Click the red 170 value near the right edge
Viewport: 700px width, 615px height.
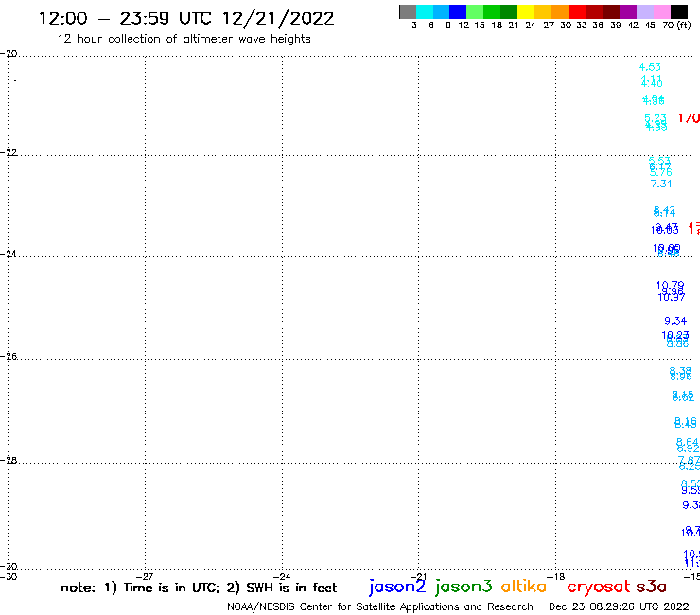689,118
